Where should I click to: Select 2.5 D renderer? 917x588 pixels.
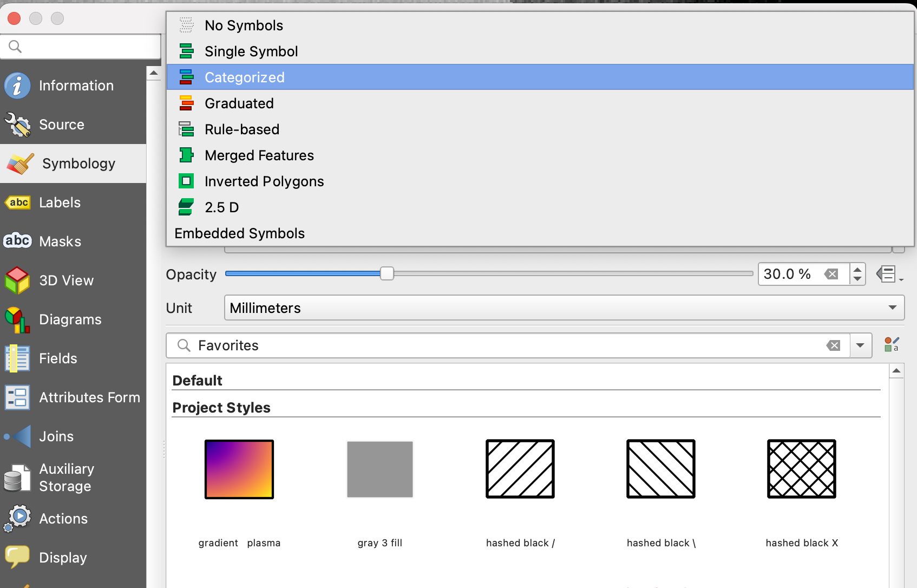(x=540, y=207)
